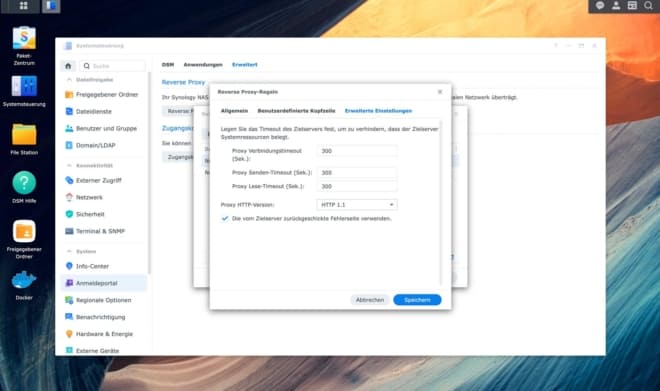Select Dateidienste in the sidebar
The height and width of the screenshot is (391, 660).
tap(104, 112)
